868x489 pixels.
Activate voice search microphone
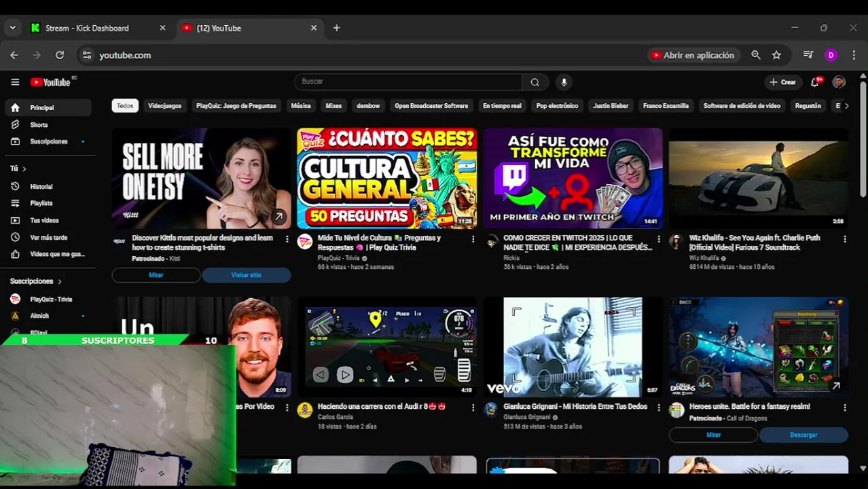(x=564, y=82)
